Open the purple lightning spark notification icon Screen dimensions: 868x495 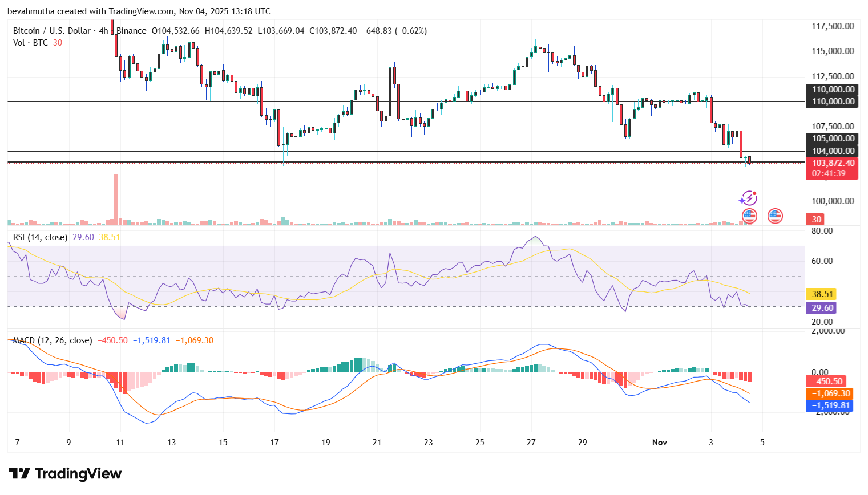point(748,198)
